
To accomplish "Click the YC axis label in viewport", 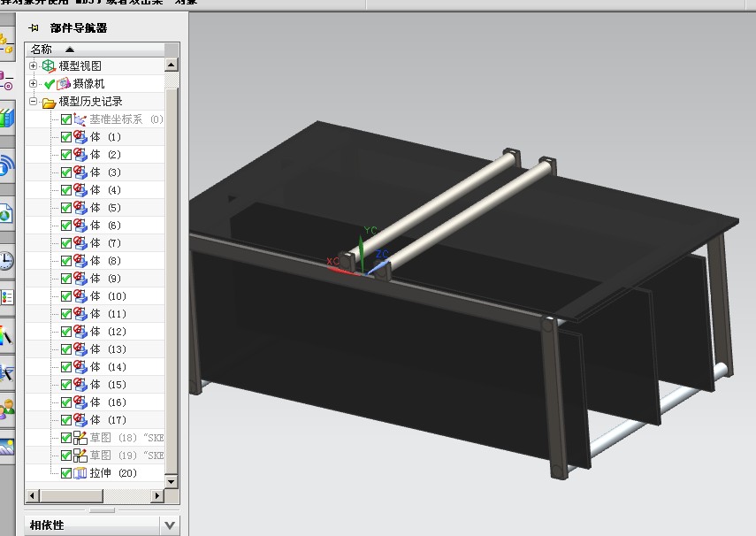I will point(370,231).
